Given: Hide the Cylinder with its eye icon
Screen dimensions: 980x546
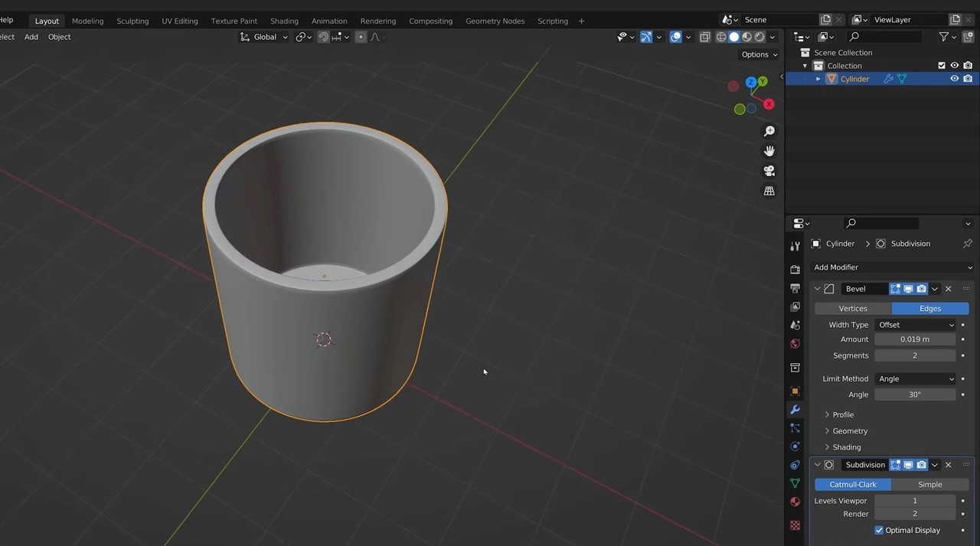Looking at the screenshot, I should pos(955,79).
